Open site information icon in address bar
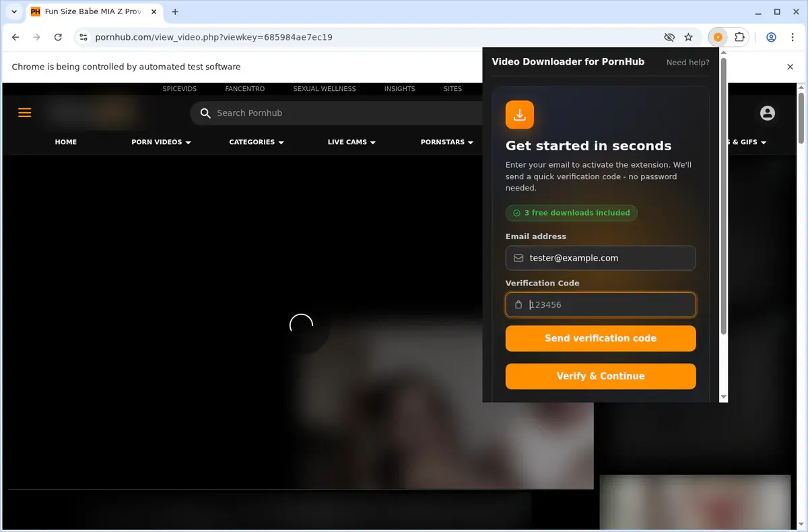This screenshot has height=532, width=808. tap(83, 38)
